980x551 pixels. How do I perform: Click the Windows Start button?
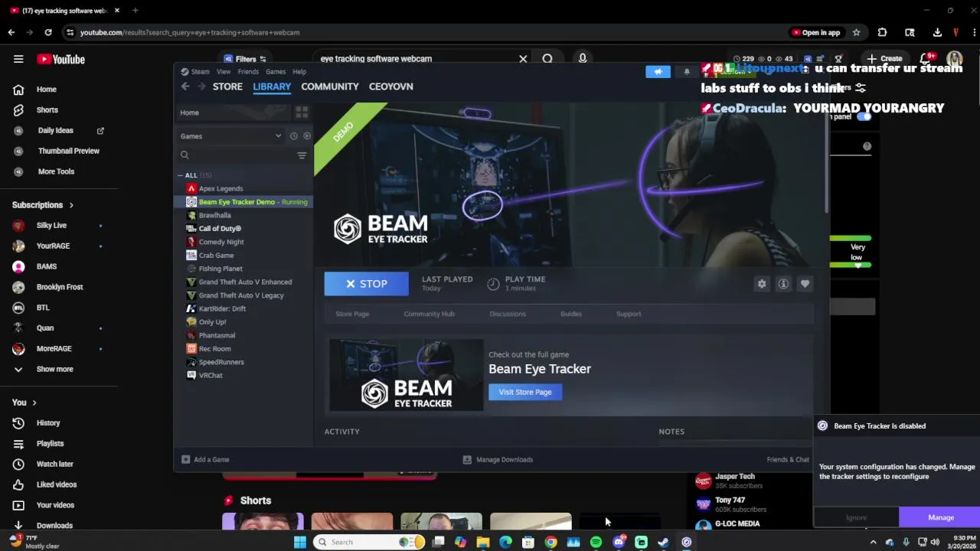[x=300, y=542]
